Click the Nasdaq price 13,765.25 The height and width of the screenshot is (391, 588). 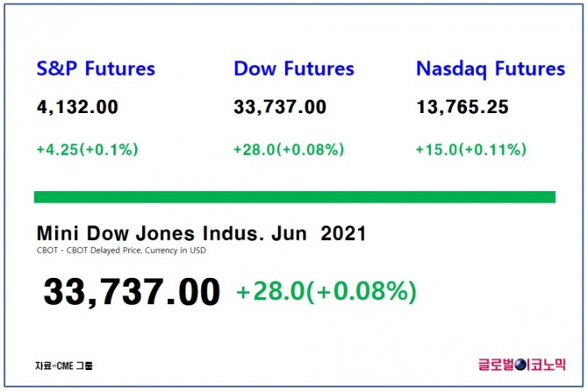coord(463,108)
